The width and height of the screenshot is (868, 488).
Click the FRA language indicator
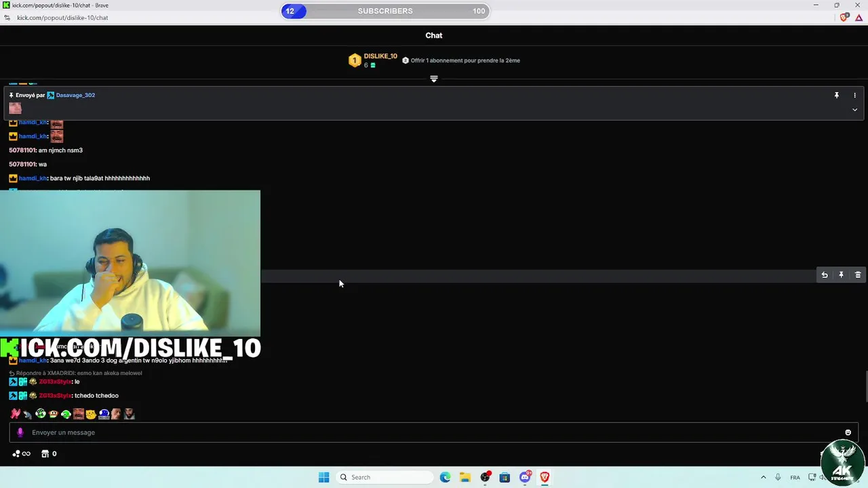tap(795, 477)
